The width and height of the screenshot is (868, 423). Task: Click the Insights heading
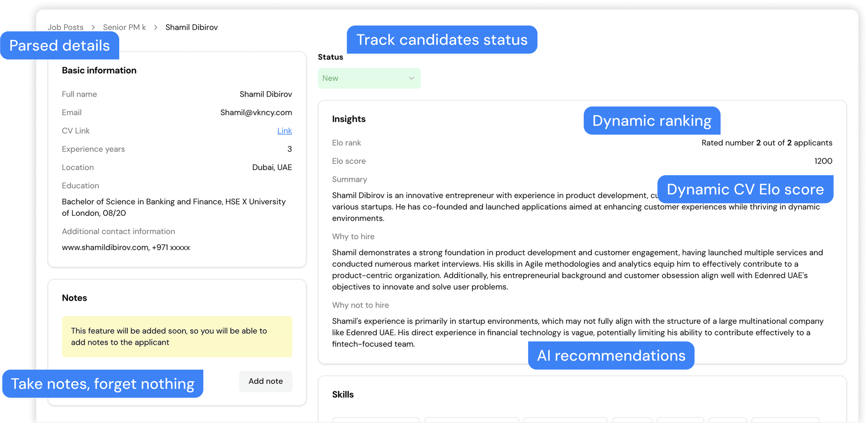pos(349,119)
